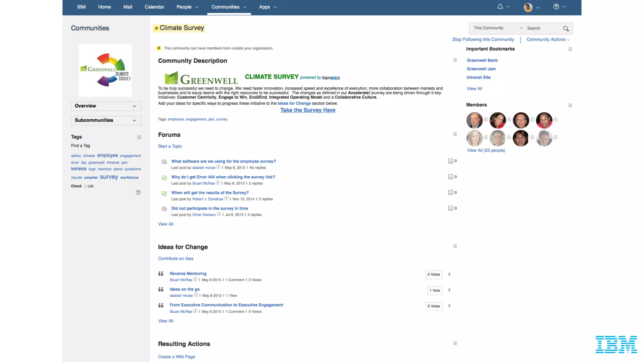This screenshot has width=644, height=362.
Task: Expand details arrow for Reverse Mentoring idea
Action: 449,274
